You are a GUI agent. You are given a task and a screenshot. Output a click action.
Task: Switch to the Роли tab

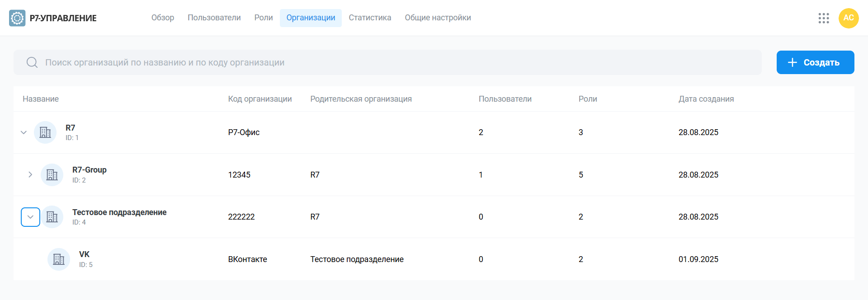tap(264, 18)
